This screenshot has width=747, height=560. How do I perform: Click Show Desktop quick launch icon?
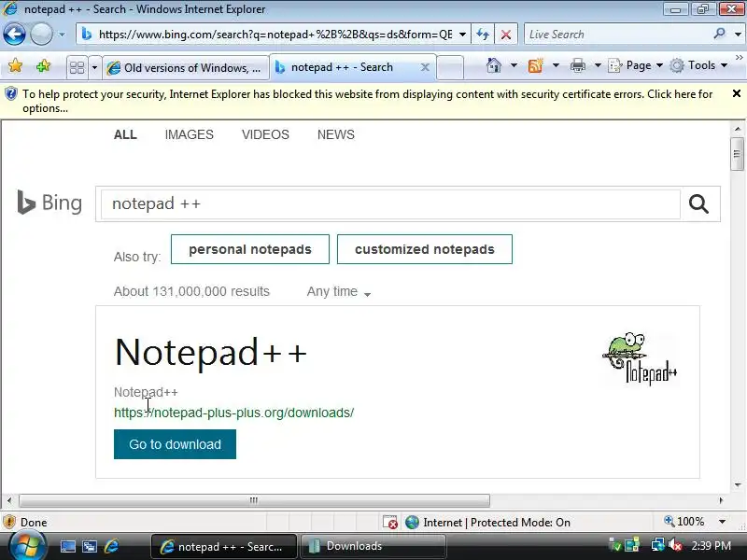67,546
